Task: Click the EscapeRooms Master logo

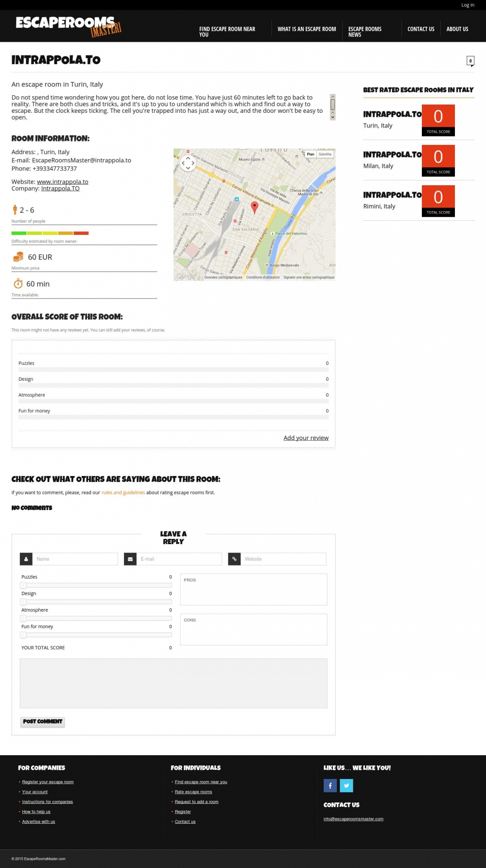Action: (x=68, y=26)
